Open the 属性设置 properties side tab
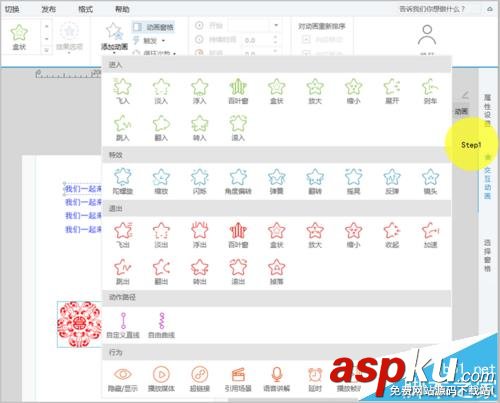Viewport: 500px width, 403px height. [x=487, y=110]
